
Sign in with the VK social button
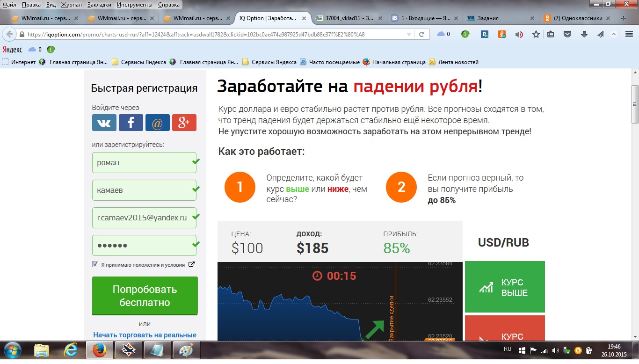coord(104,123)
